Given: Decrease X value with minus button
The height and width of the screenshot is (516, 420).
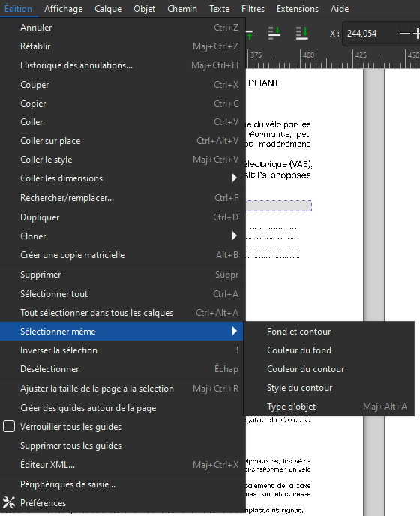Looking at the screenshot, I should pyautogui.click(x=404, y=34).
